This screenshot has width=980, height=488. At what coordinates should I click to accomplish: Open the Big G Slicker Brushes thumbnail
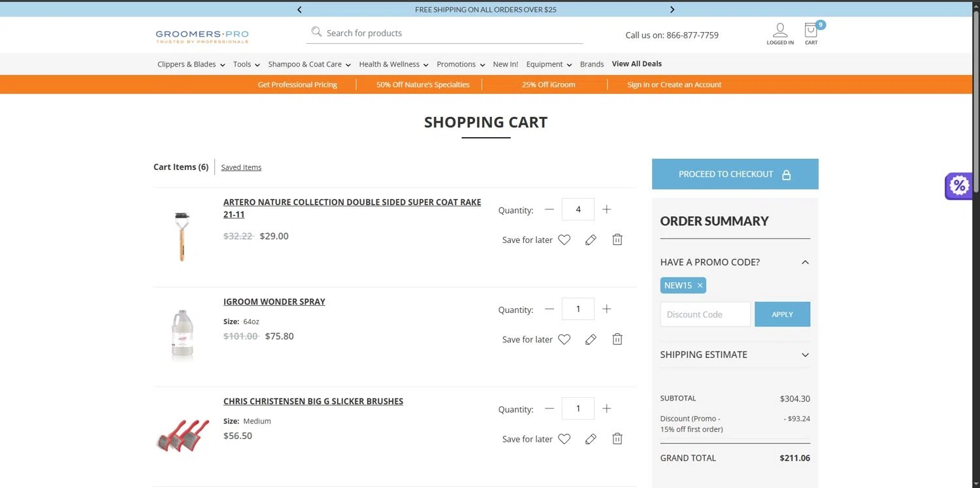coord(182,435)
